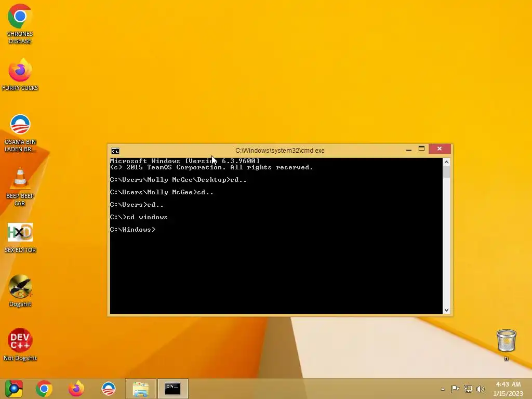The height and width of the screenshot is (399, 532).
Task: Maximize the cmd.exe window
Action: [422, 149]
